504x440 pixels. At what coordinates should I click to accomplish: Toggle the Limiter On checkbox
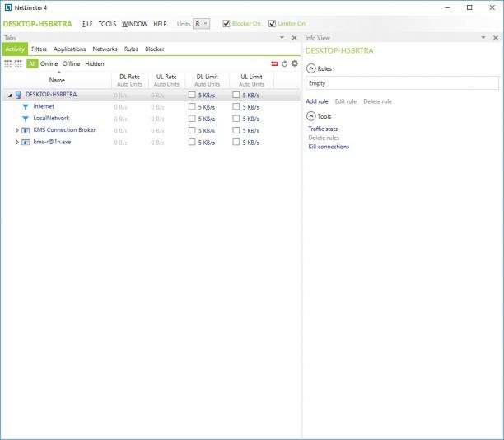[272, 23]
